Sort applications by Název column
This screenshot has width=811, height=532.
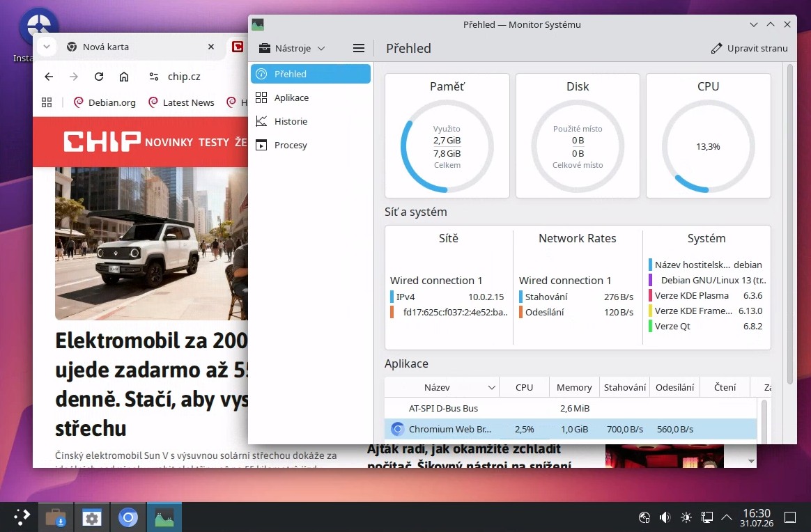tap(442, 387)
